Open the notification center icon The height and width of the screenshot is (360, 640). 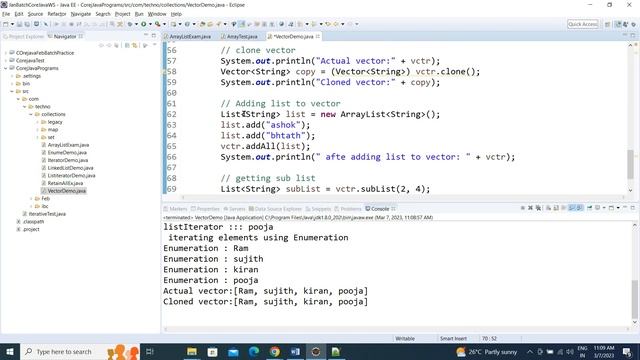[627, 351]
